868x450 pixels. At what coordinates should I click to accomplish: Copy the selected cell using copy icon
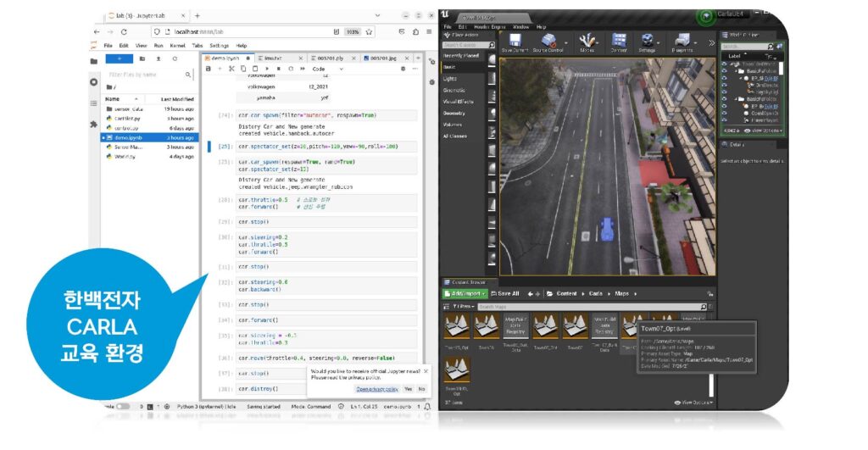(x=243, y=69)
